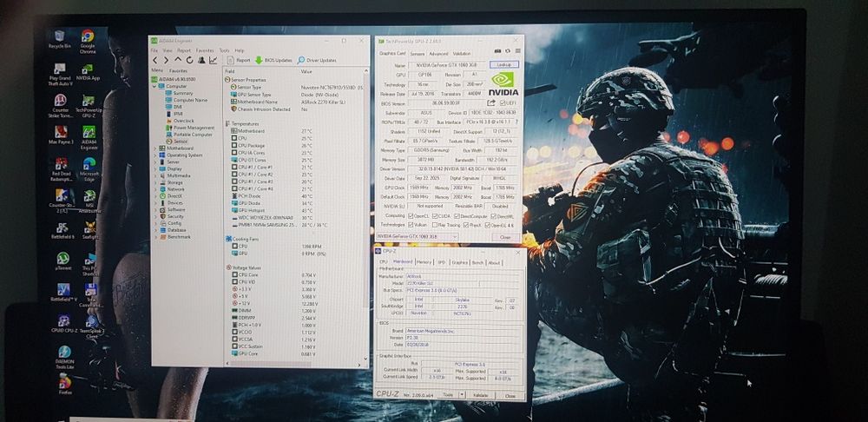Click the AIDA64 forward arrow toolbar icon
This screenshot has width=868, height=422.
tap(166, 60)
